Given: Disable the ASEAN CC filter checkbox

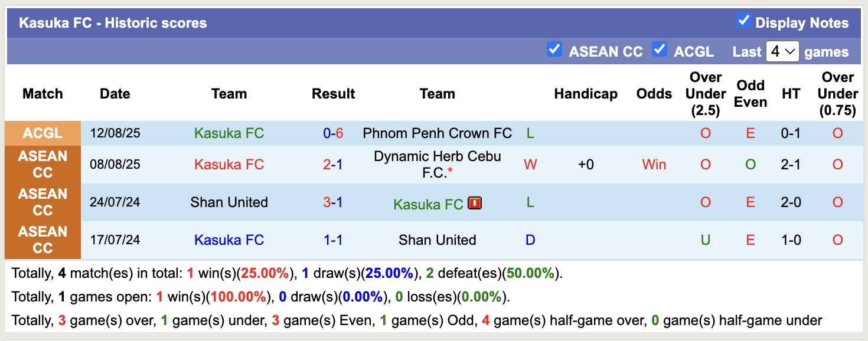Looking at the screenshot, I should (554, 50).
